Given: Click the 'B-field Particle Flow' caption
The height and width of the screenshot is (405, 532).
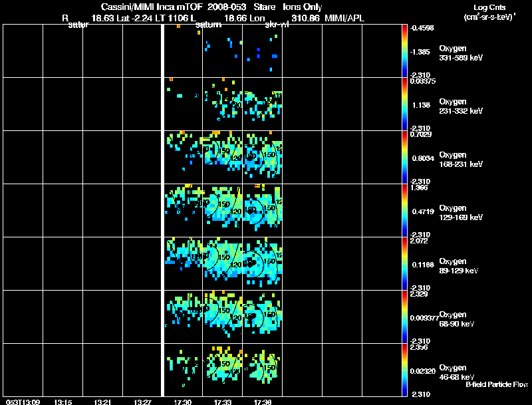Looking at the screenshot, I should tap(497, 384).
